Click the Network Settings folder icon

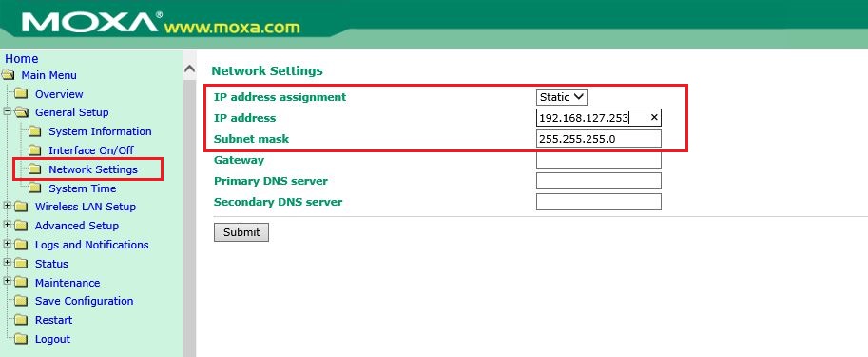[x=35, y=169]
